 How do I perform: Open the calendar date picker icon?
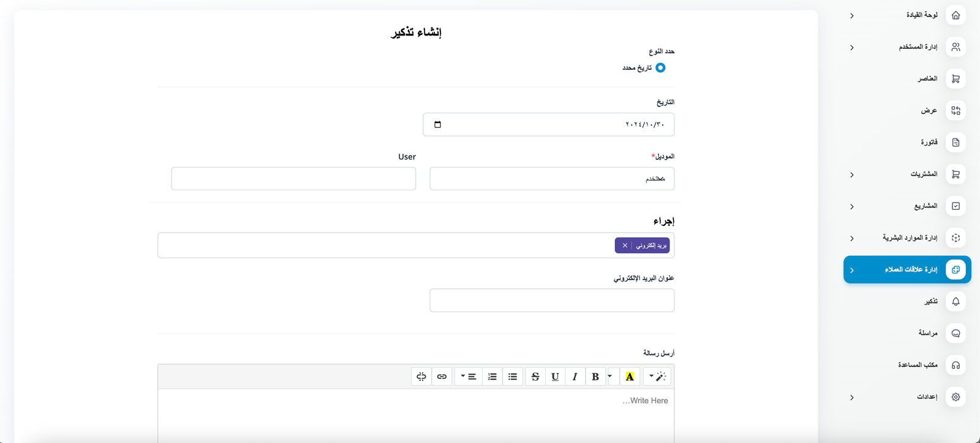(x=437, y=125)
